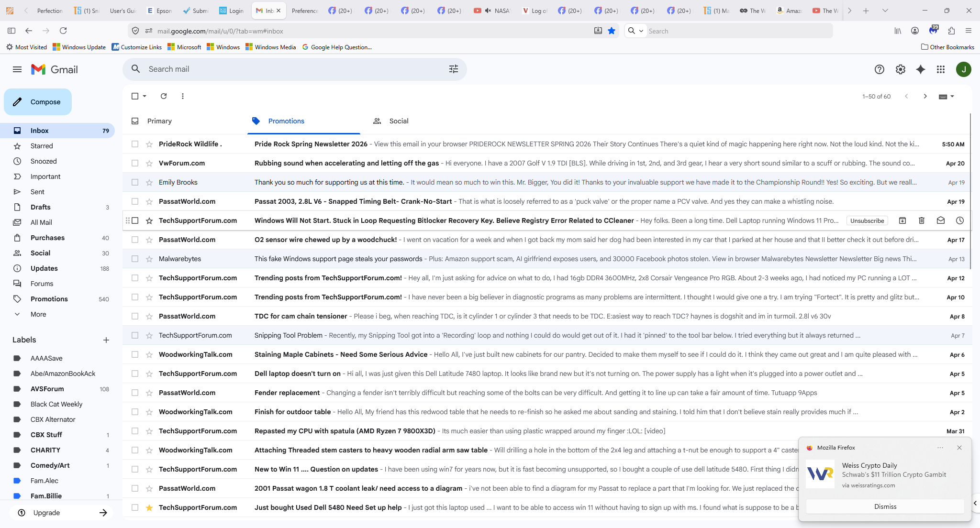
Task: Open search filter options
Action: 453,69
